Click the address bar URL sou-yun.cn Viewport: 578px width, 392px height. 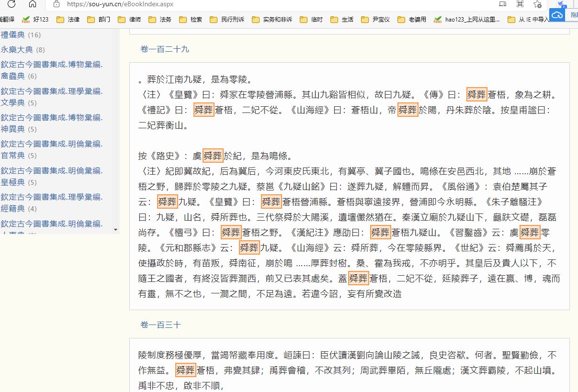(120, 4)
